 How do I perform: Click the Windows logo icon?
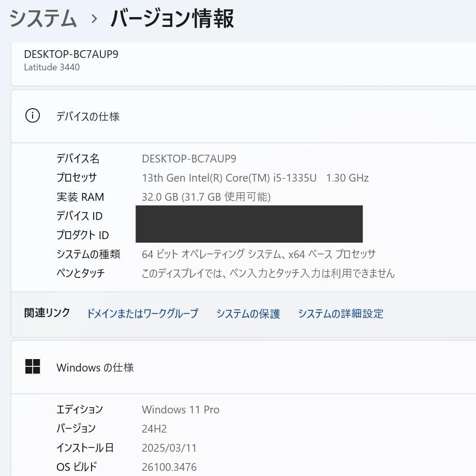coord(33,366)
